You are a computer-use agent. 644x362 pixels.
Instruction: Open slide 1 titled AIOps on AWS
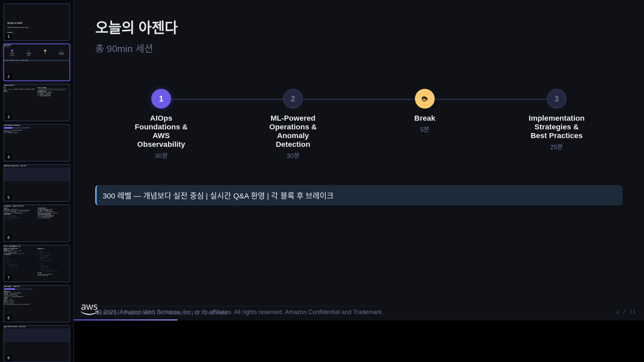37,22
